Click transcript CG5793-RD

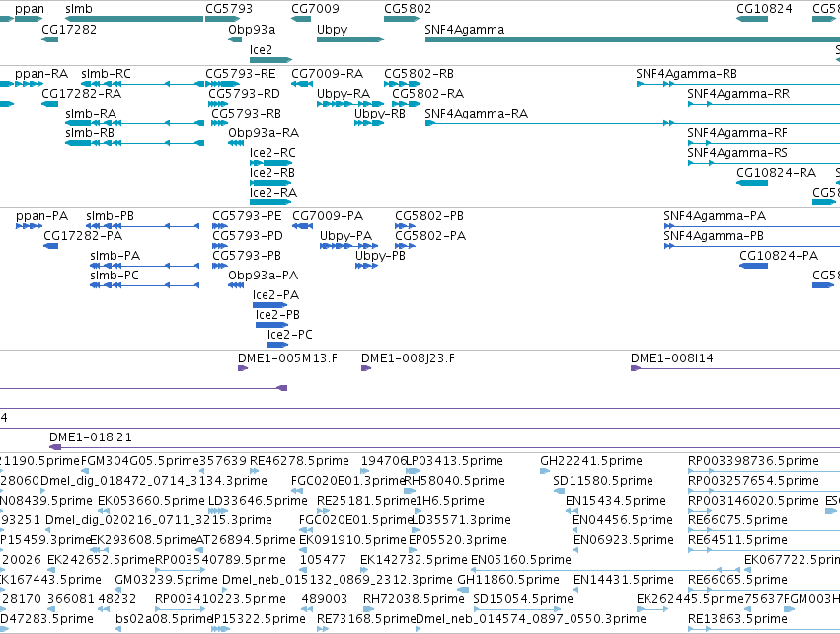tap(218, 104)
